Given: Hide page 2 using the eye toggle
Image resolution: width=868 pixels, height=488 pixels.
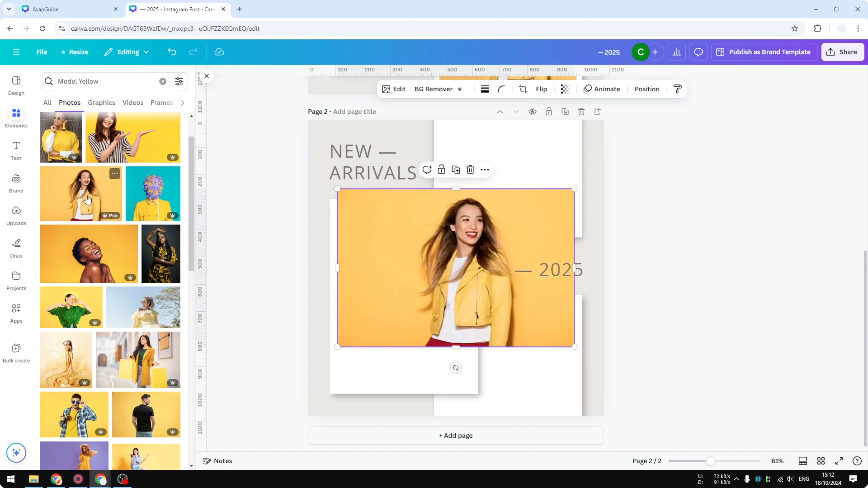Looking at the screenshot, I should (x=532, y=112).
